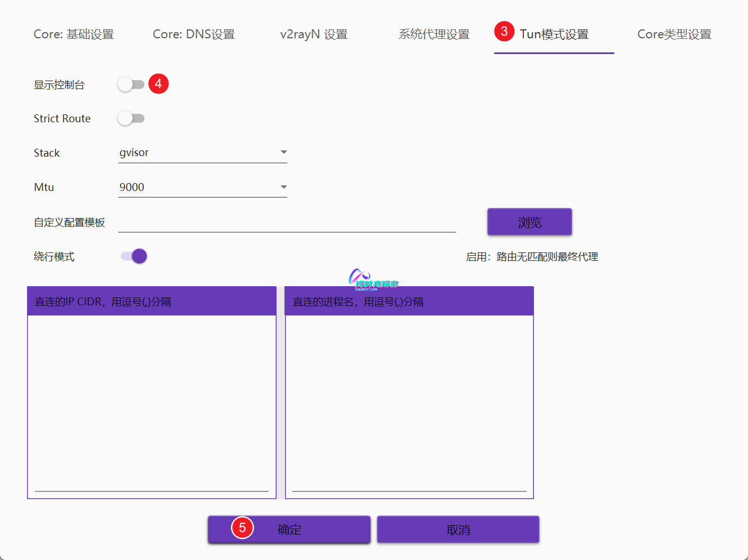Click inside the 直连的进程名 text area
This screenshot has height=560, width=748.
click(409, 403)
